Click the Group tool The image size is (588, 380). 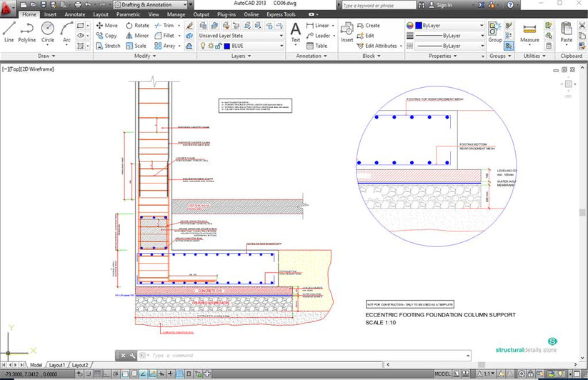[x=495, y=32]
